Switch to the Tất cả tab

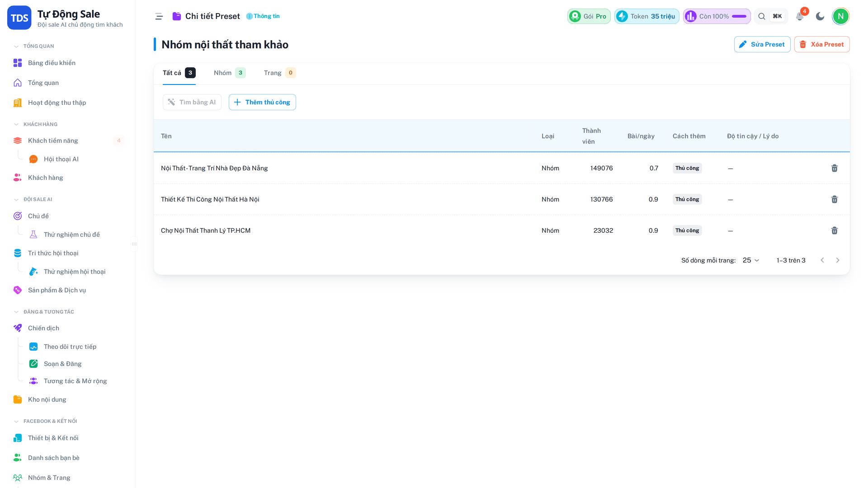pyautogui.click(x=179, y=73)
